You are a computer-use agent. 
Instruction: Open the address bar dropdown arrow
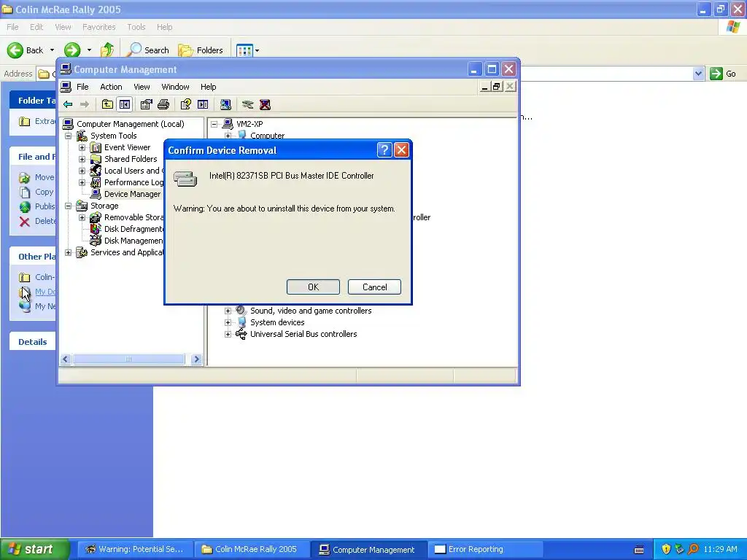tap(698, 74)
